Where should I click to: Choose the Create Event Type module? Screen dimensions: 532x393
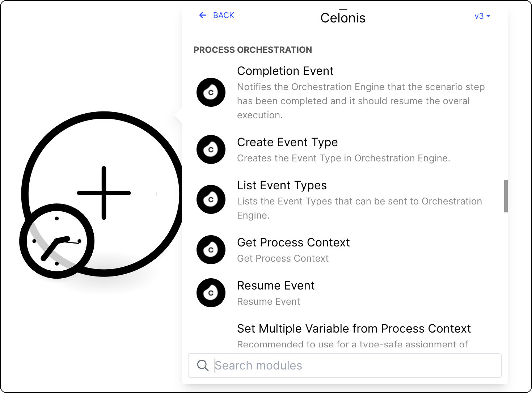click(x=287, y=142)
